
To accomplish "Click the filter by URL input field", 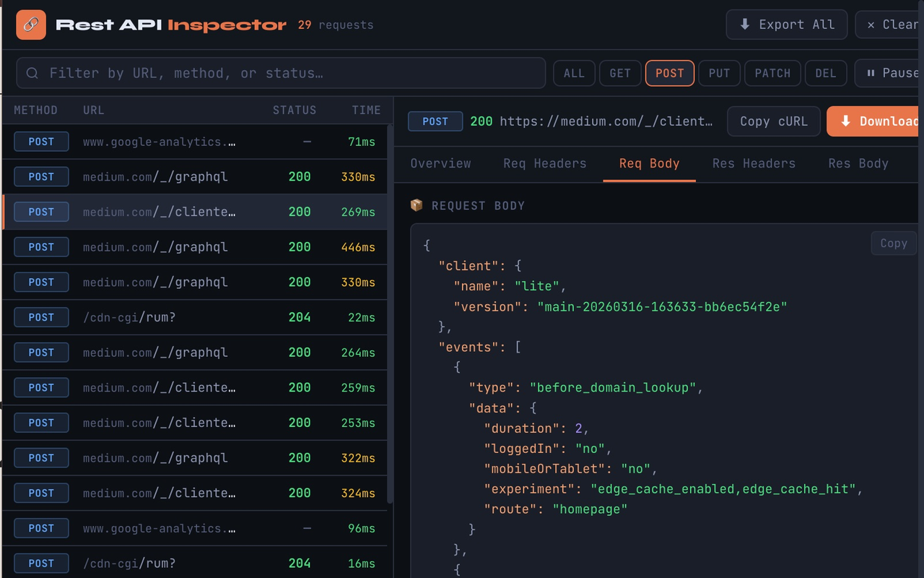I will pos(289,73).
